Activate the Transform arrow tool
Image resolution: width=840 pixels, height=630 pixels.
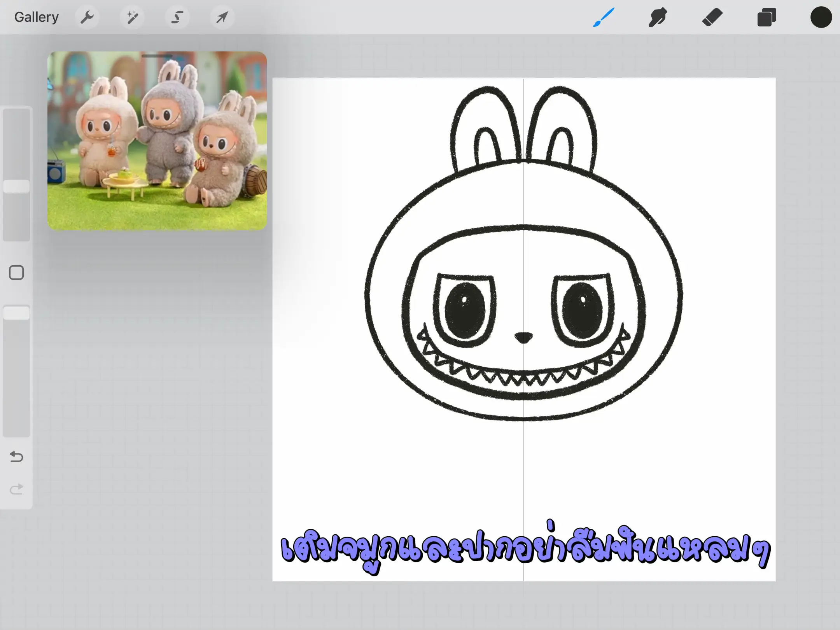click(x=222, y=17)
